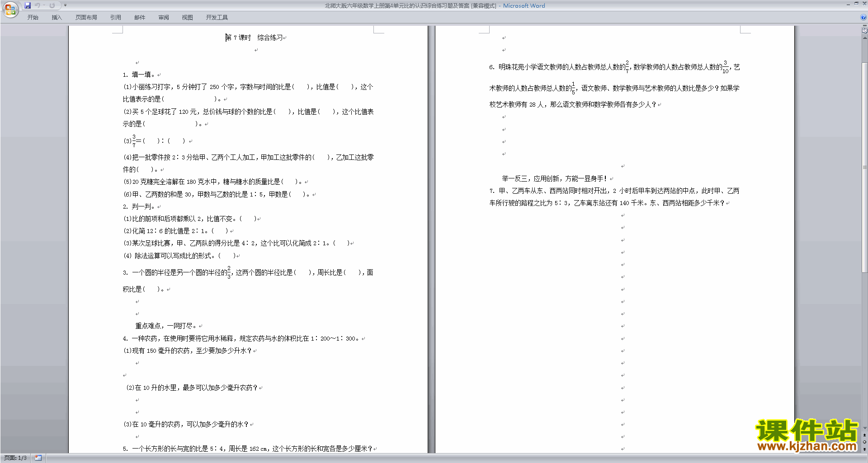
Task: Click line 校艺术教师有28人
Action: (573, 104)
